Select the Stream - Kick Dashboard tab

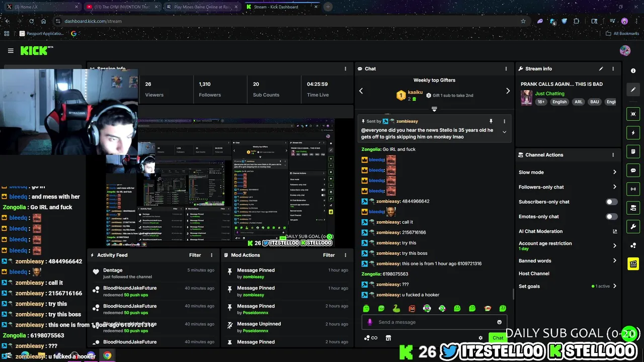[x=281, y=7]
